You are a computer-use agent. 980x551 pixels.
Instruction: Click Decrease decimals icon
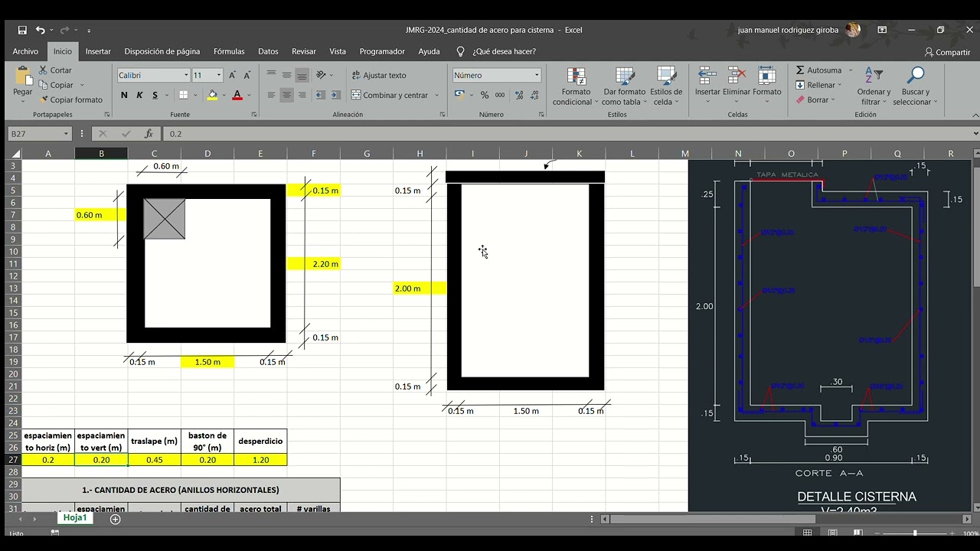534,95
